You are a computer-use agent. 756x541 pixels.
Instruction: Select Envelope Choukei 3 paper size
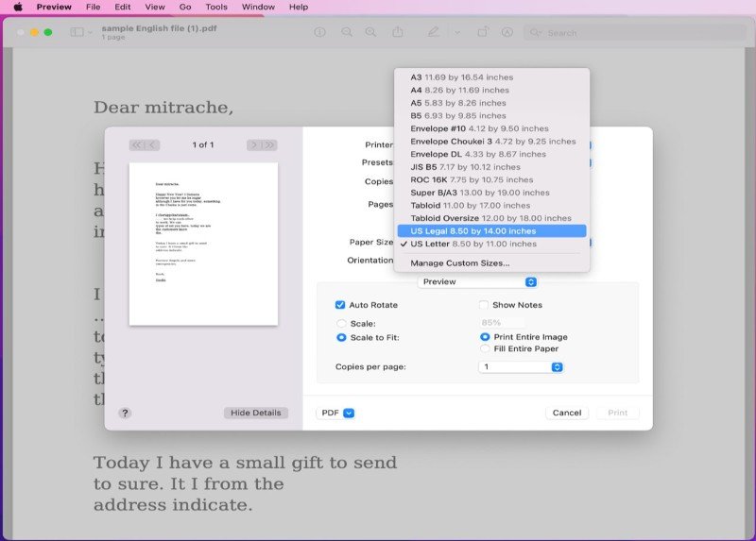click(491, 142)
